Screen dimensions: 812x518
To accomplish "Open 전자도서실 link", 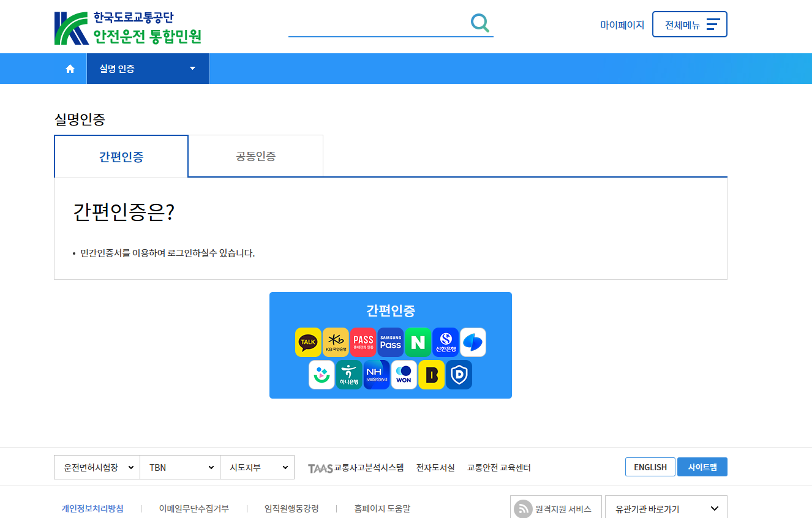I will [x=435, y=468].
